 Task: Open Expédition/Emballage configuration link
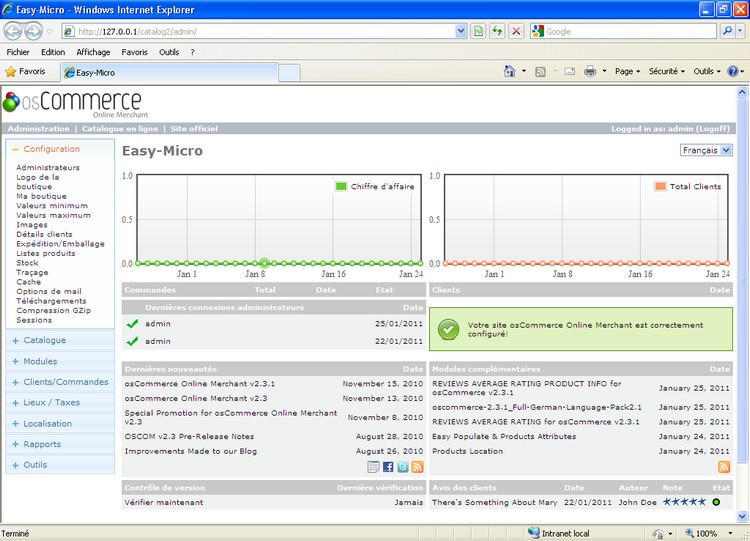[60, 243]
